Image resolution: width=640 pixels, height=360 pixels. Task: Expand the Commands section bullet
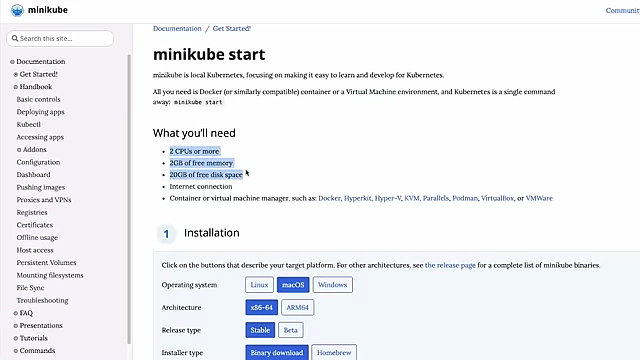click(x=16, y=351)
